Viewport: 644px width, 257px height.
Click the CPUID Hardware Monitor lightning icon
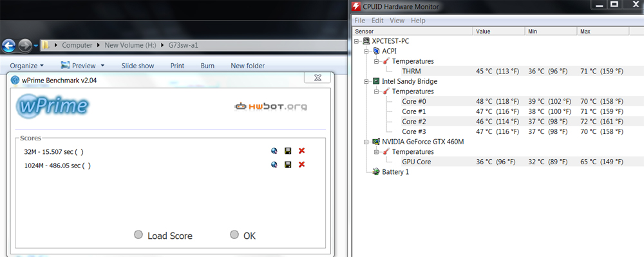click(x=355, y=6)
